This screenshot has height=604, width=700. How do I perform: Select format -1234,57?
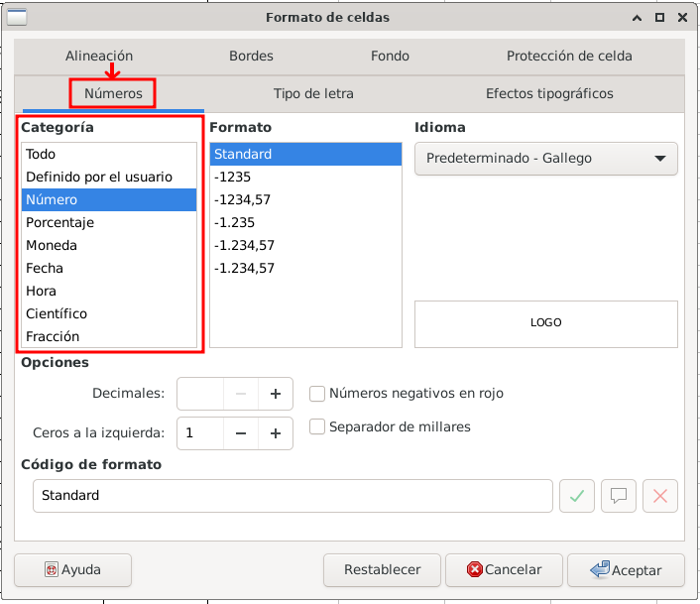pos(305,199)
